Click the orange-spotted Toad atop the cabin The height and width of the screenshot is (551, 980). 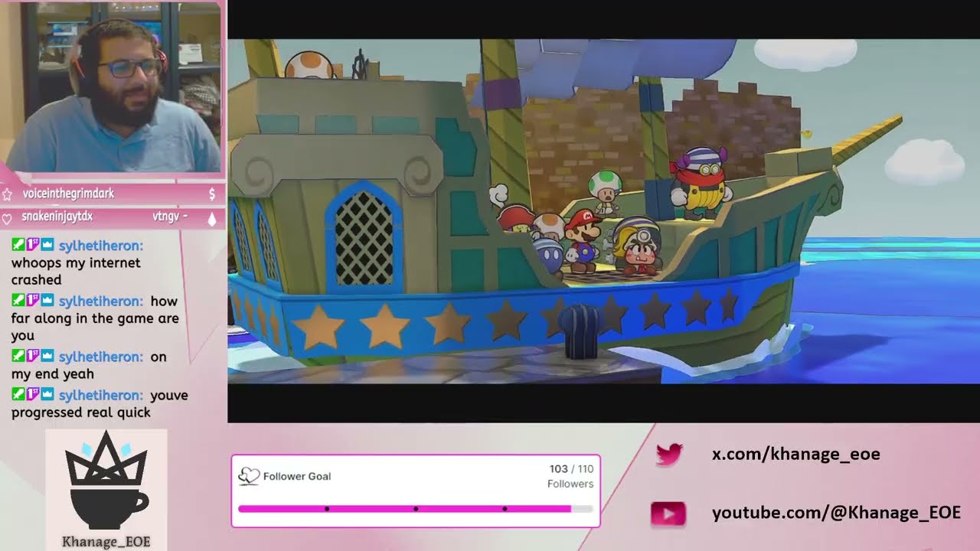click(x=309, y=65)
